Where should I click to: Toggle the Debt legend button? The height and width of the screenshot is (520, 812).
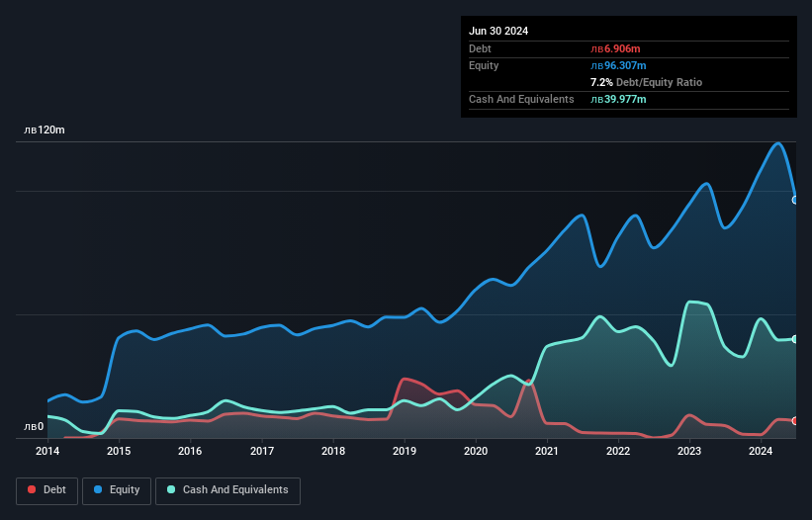47,490
